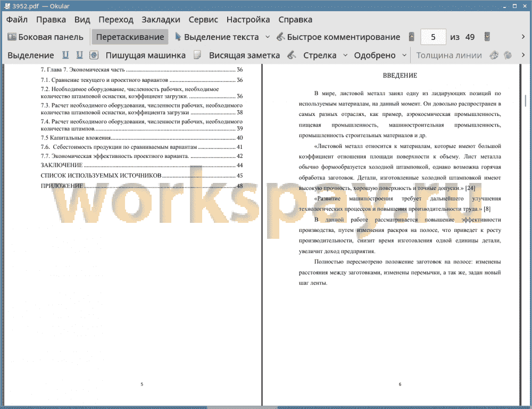Image resolution: width=532 pixels, height=409 pixels.
Task: Click the Okular window icon in title bar
Action: point(7,6)
